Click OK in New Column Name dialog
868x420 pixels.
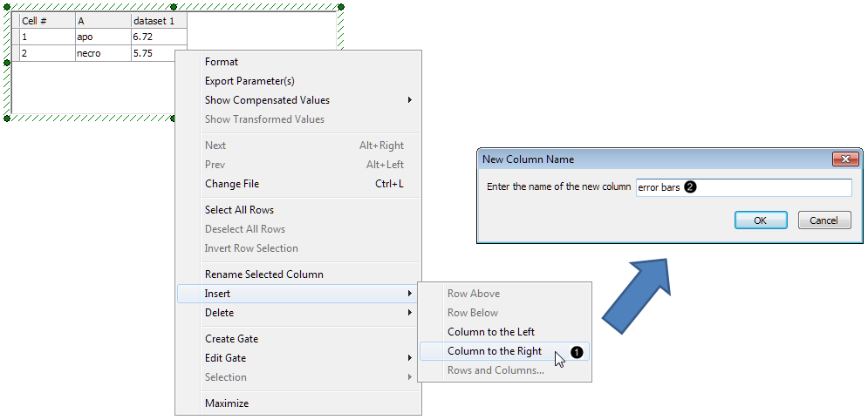[x=760, y=220]
